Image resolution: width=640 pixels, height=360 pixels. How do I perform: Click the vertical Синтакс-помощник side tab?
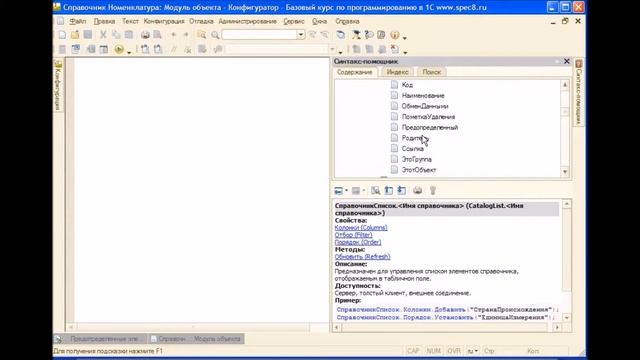click(x=578, y=93)
